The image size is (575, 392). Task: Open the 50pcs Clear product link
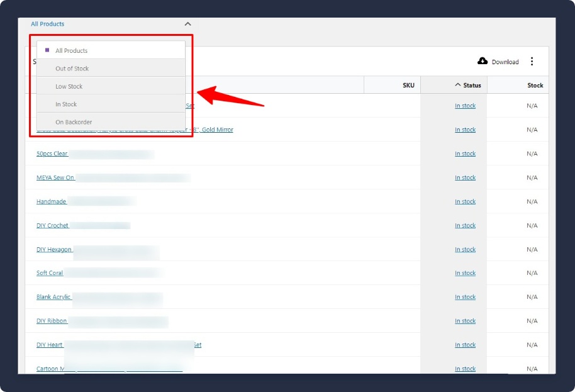(x=52, y=154)
